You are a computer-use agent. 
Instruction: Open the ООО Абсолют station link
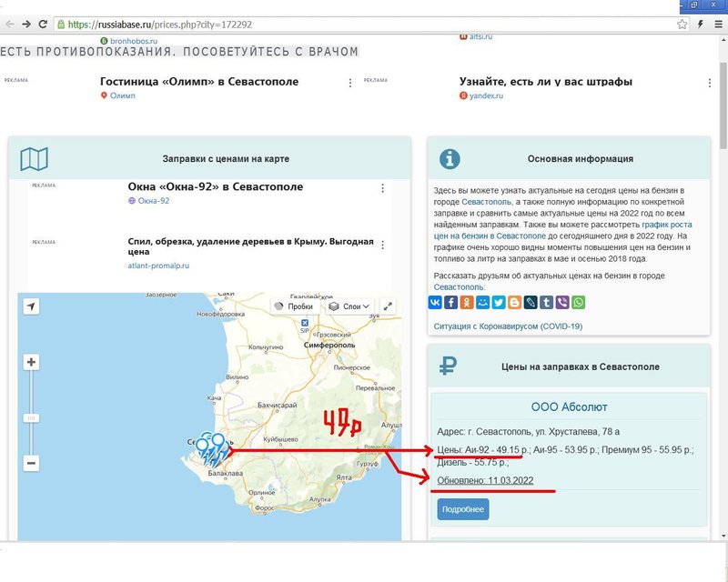(569, 407)
